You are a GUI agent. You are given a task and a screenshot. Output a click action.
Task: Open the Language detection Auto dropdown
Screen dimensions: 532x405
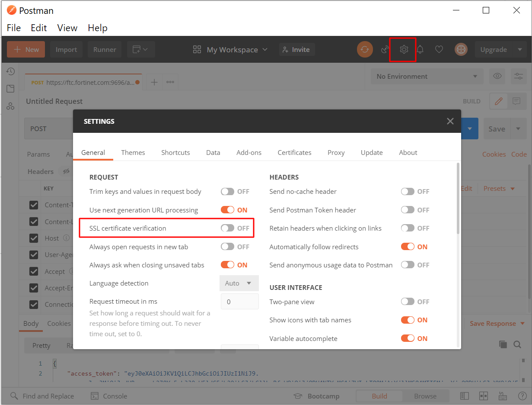239,283
